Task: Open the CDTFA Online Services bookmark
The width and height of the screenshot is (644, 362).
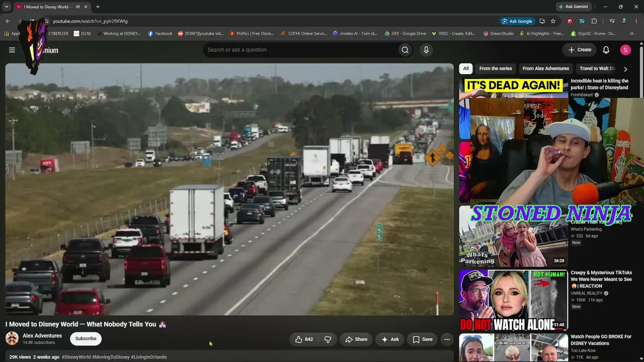Action: click(303, 34)
